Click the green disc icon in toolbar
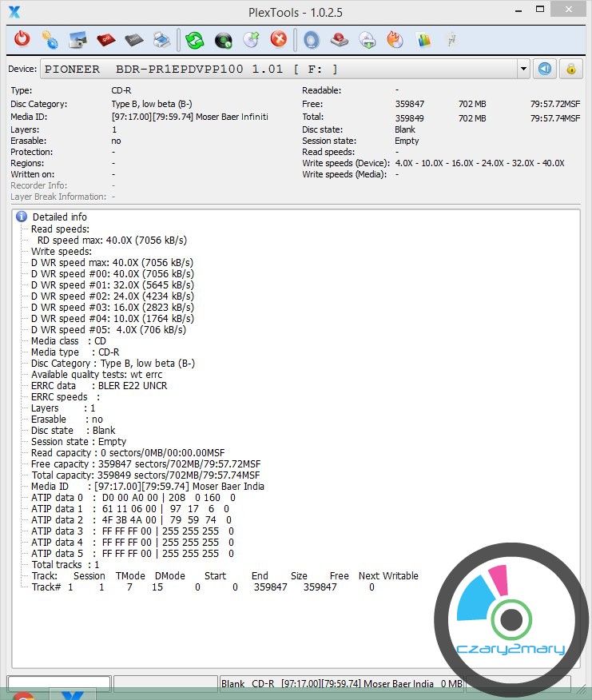This screenshot has height=700, width=592. point(224,39)
